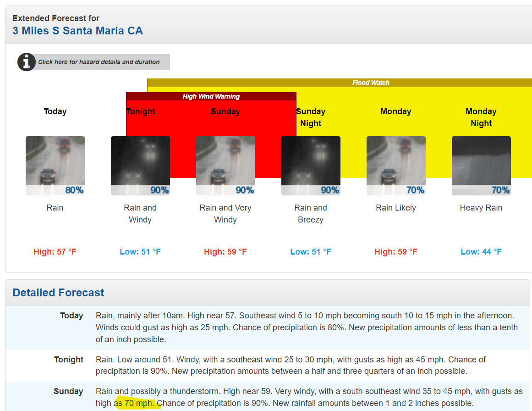Viewport: 532px width, 411px height.
Task: Open the 3 Miles S Santa Maria CA link
Action: point(78,31)
